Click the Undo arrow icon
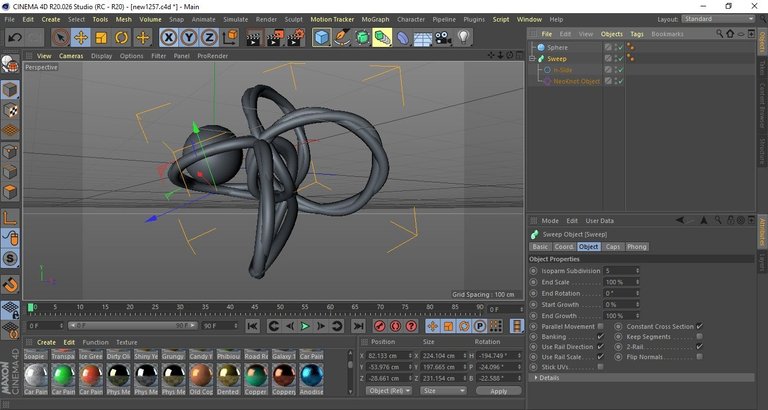 pos(15,37)
